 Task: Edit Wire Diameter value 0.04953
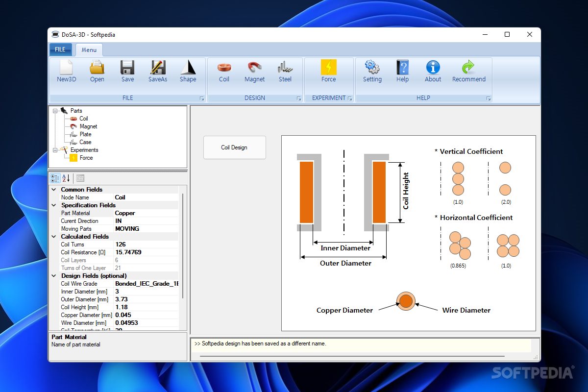[147, 323]
